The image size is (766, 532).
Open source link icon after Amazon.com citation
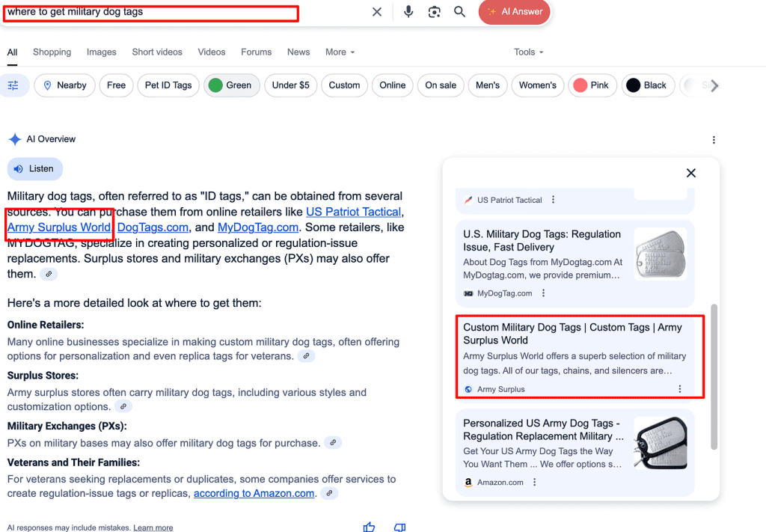click(x=330, y=493)
